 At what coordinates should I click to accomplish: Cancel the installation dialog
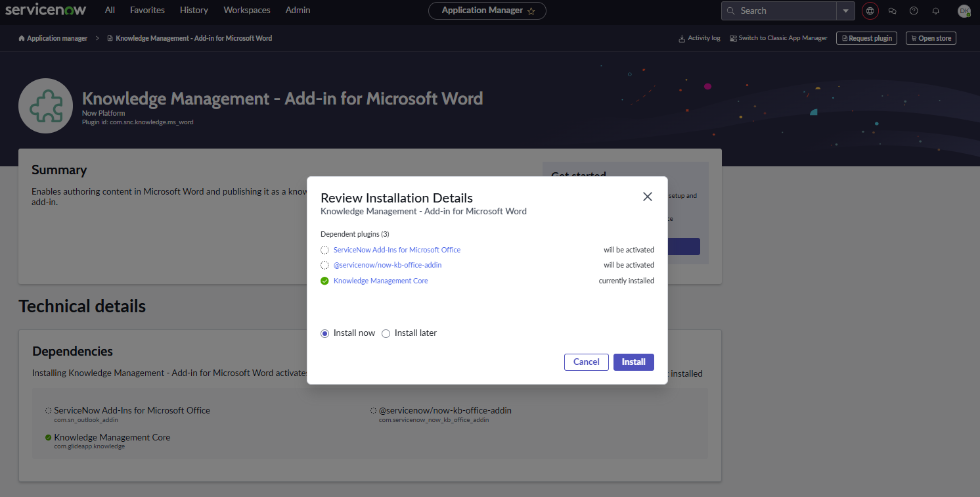pyautogui.click(x=586, y=362)
